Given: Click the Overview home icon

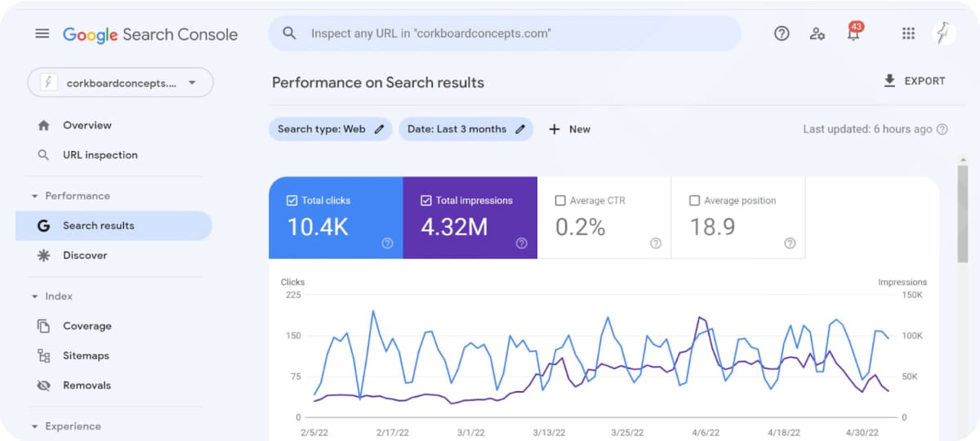Looking at the screenshot, I should [44, 125].
